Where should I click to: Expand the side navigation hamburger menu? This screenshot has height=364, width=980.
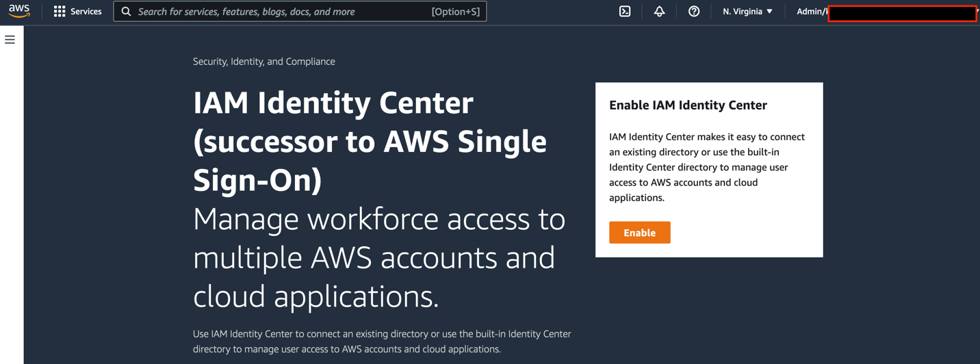[x=10, y=40]
